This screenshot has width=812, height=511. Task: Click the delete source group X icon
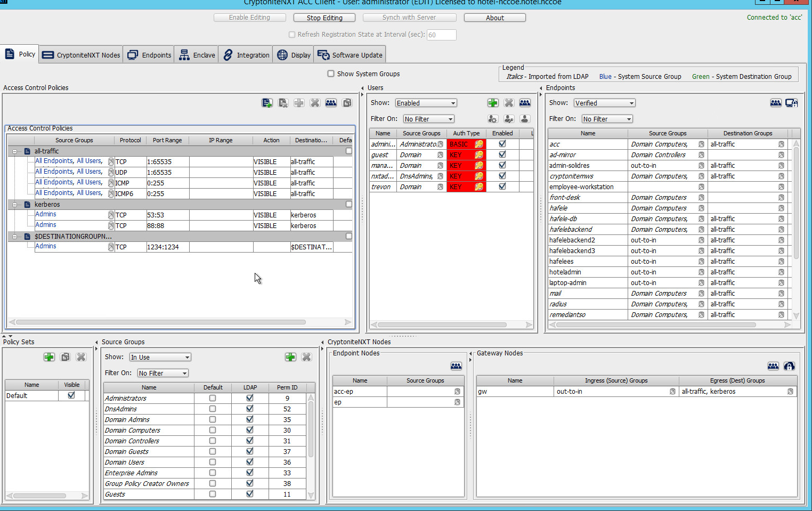pyautogui.click(x=306, y=357)
